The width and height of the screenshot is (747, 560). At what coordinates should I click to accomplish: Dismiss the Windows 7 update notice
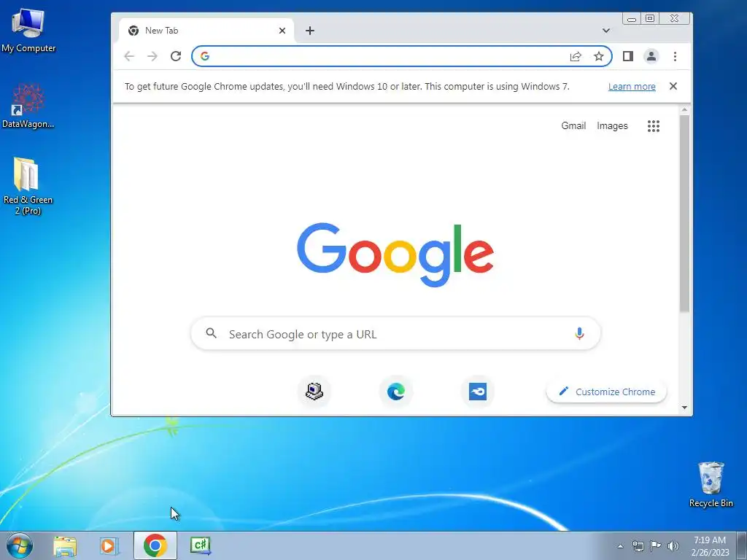click(x=673, y=86)
